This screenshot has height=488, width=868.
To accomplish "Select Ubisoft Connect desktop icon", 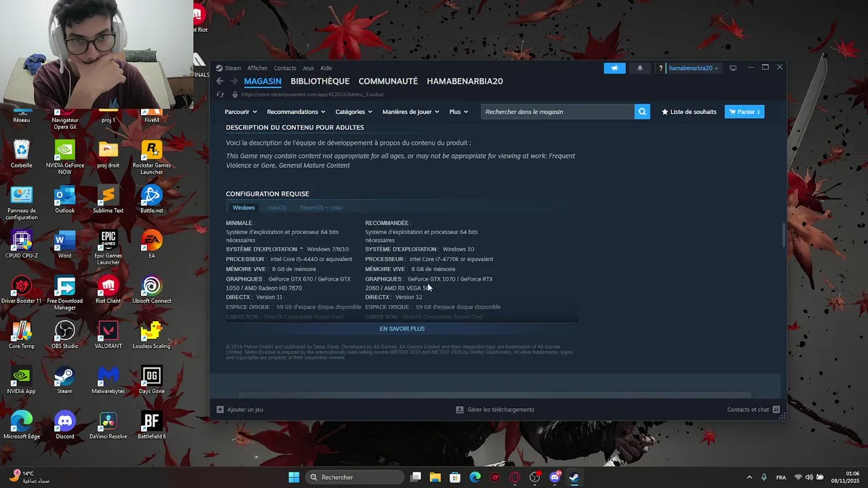I will tap(152, 289).
